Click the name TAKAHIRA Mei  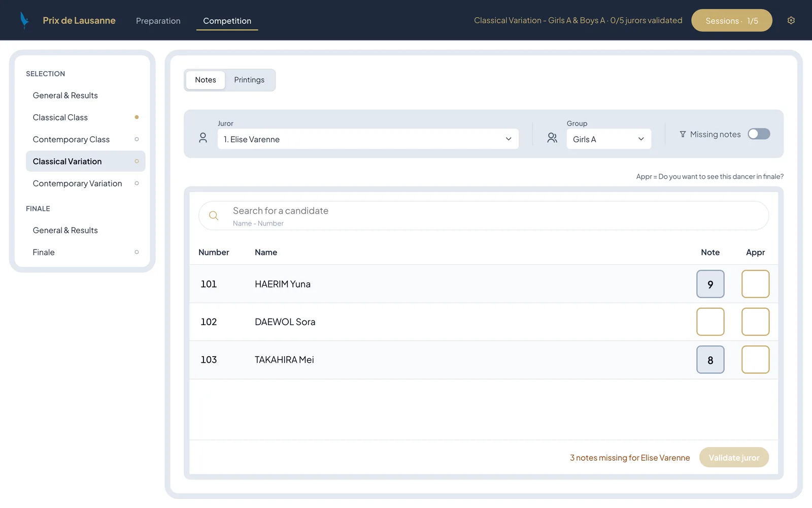(x=284, y=360)
